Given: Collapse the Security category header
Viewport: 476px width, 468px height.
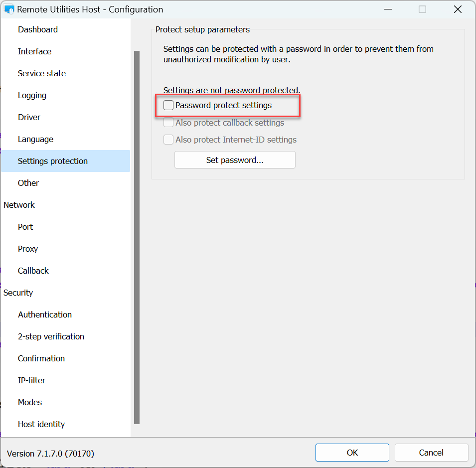Looking at the screenshot, I should (x=18, y=293).
